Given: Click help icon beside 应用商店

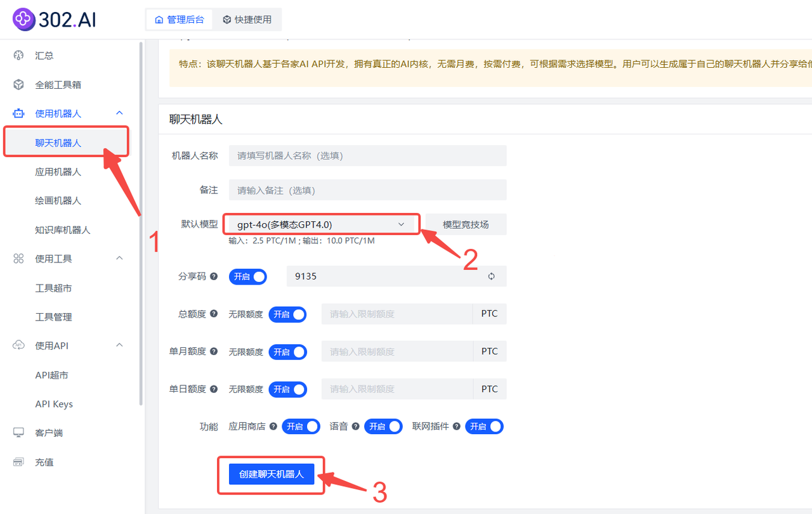Looking at the screenshot, I should (273, 427).
